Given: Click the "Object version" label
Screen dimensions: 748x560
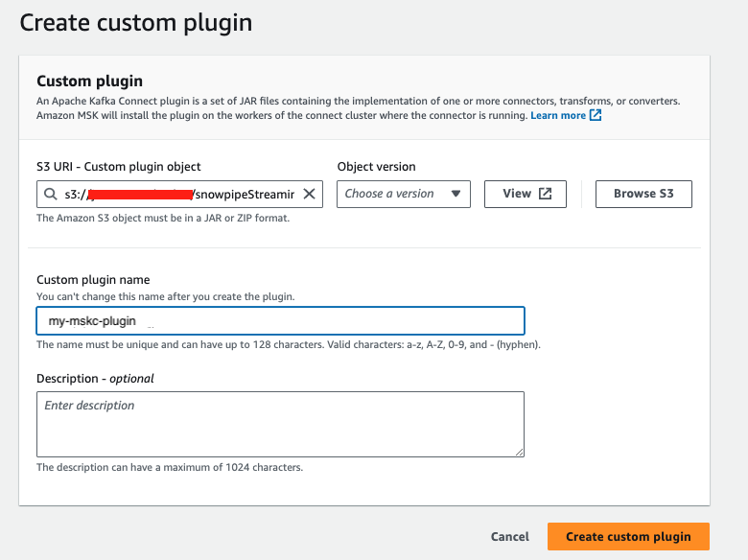Looking at the screenshot, I should tap(376, 167).
